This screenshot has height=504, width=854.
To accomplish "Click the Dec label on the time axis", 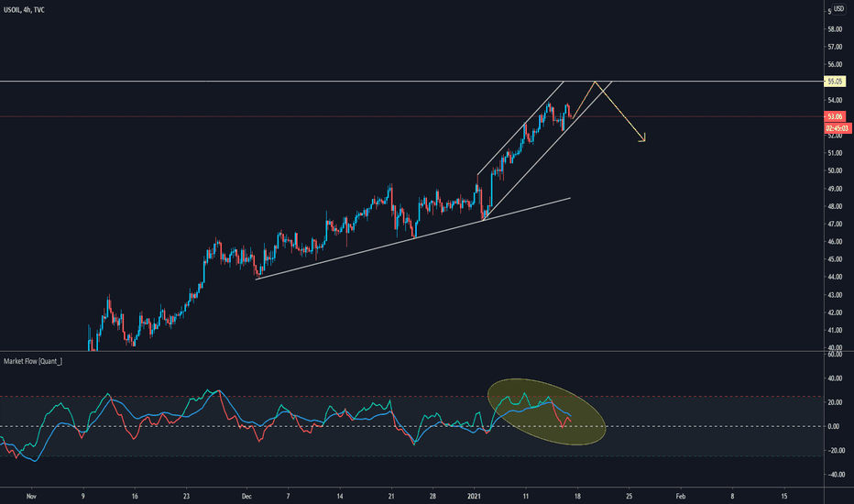I will 246,497.
